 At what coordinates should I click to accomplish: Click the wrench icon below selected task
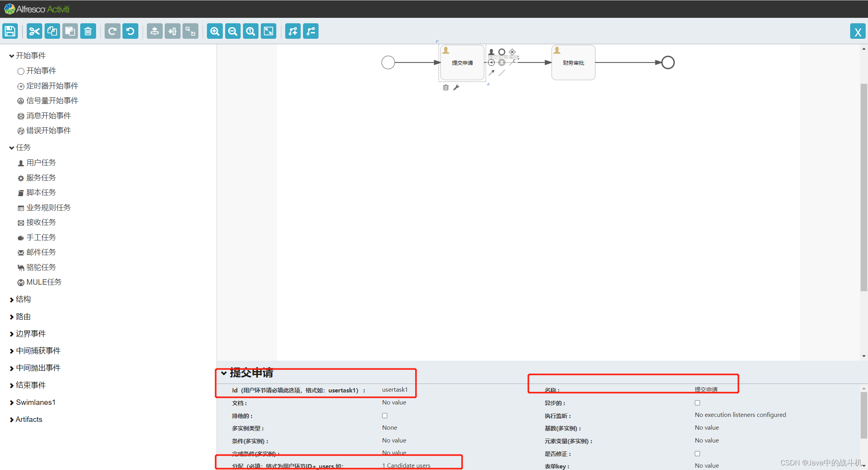[x=456, y=88]
